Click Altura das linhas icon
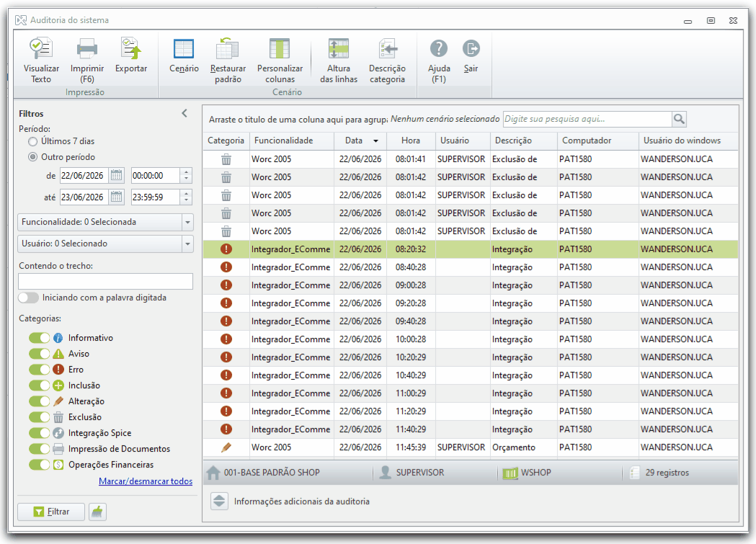 click(339, 49)
